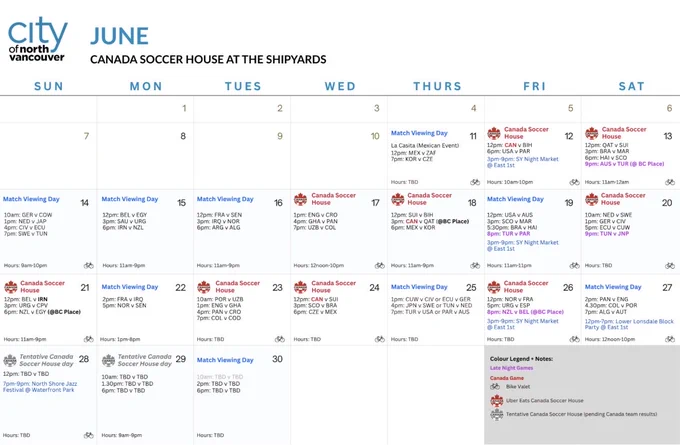680x445 pixels.
Task: Click the date number 30
Action: point(277,359)
